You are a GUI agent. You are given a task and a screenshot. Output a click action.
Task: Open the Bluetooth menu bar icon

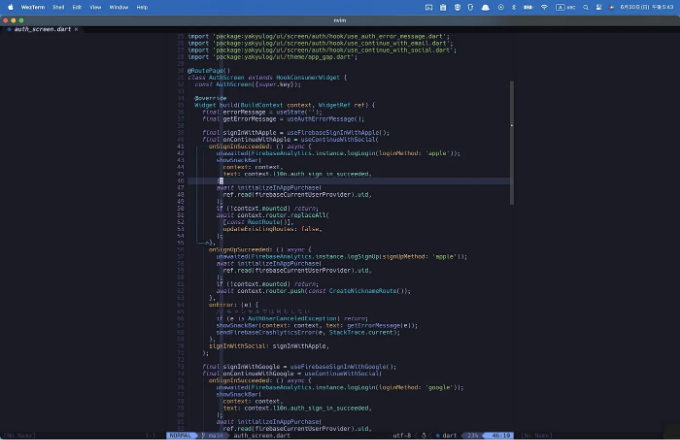pos(514,7)
